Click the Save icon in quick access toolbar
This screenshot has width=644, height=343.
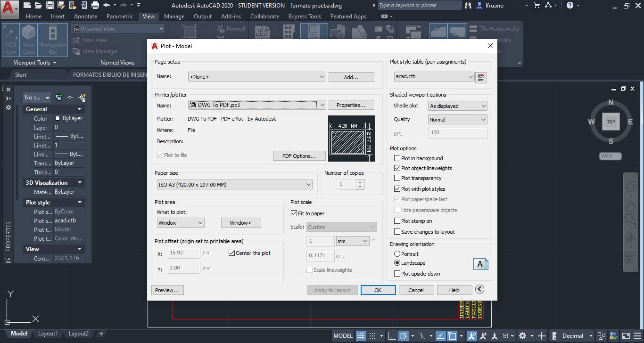coord(50,6)
